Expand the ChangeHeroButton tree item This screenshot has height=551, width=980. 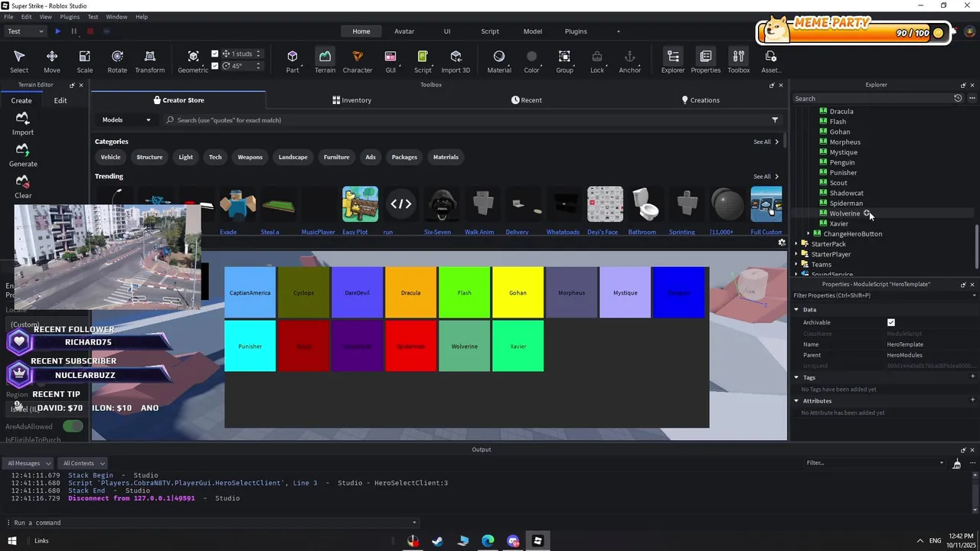pyautogui.click(x=808, y=234)
